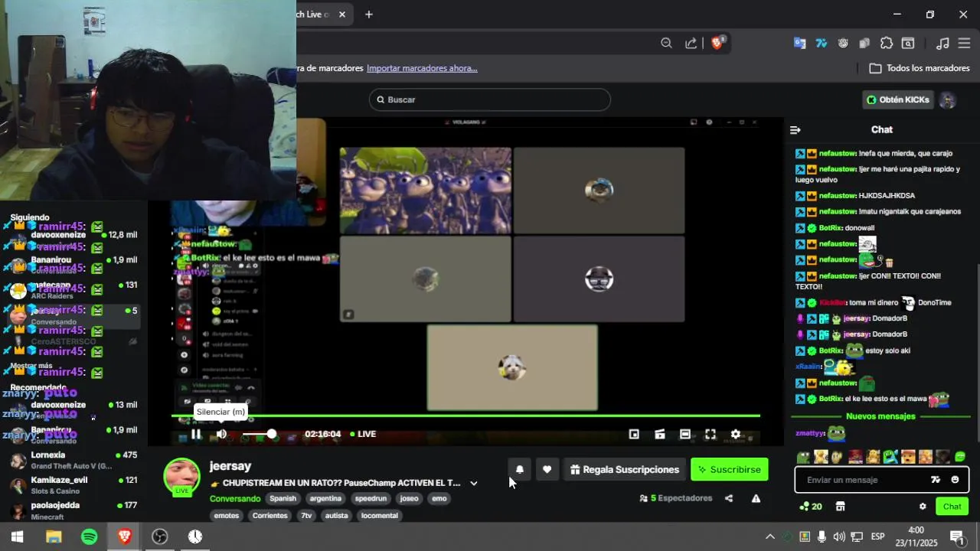
Task: Click the share page icon in address bar
Action: 691,44
